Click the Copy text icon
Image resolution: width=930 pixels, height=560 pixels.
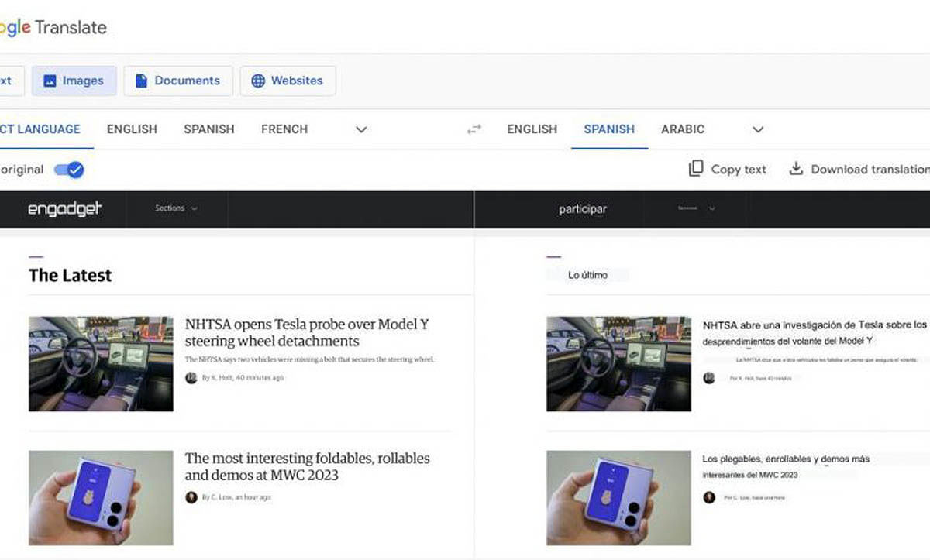click(696, 169)
